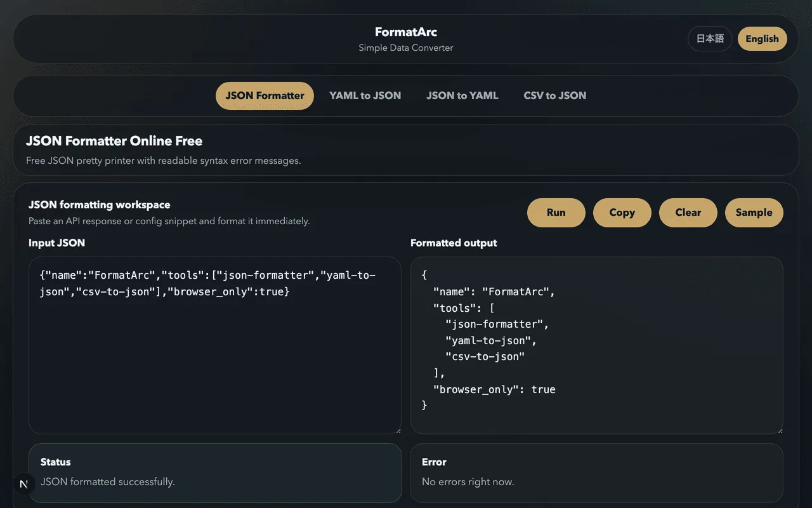Select English as the display language
The image size is (812, 508).
tap(762, 39)
